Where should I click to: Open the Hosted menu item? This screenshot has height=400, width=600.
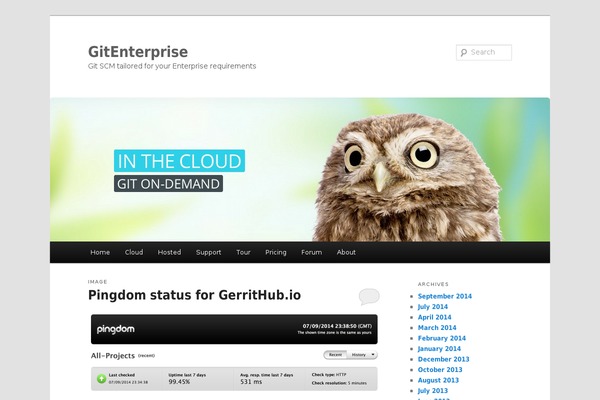(x=169, y=252)
